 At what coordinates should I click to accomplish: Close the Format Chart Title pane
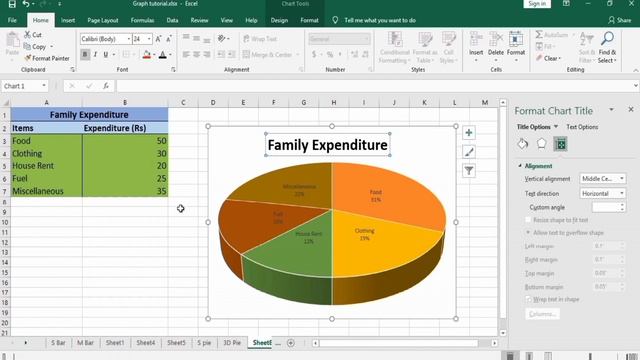coord(631,109)
